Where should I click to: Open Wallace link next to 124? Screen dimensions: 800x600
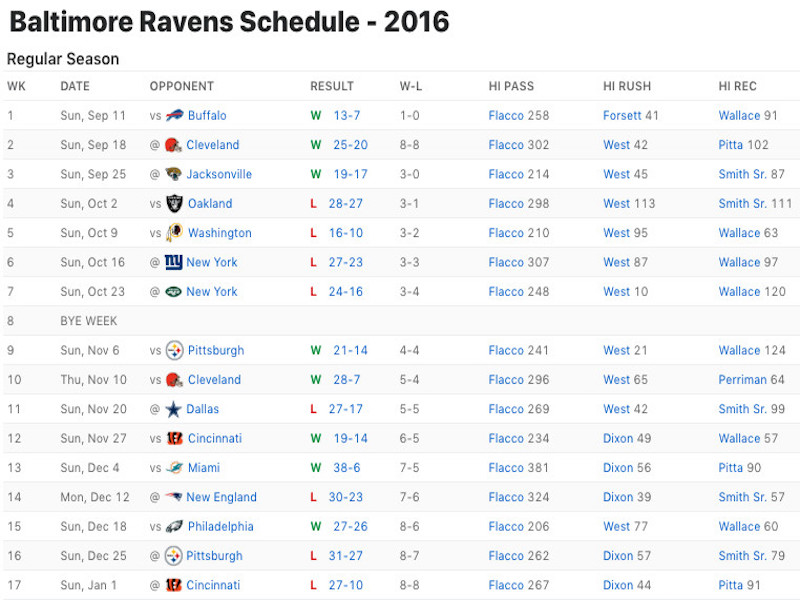click(739, 351)
